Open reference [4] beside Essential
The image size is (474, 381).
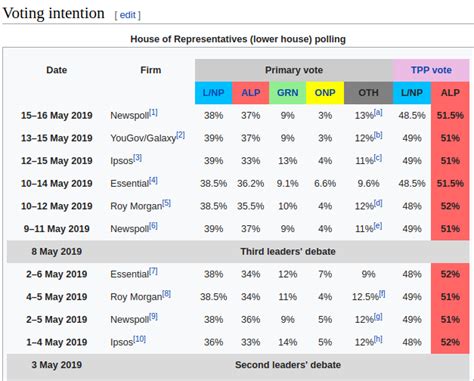click(153, 181)
